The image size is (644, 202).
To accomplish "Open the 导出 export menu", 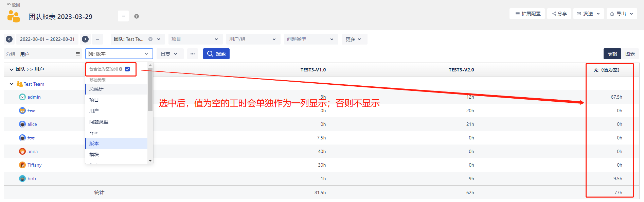I will tap(622, 14).
